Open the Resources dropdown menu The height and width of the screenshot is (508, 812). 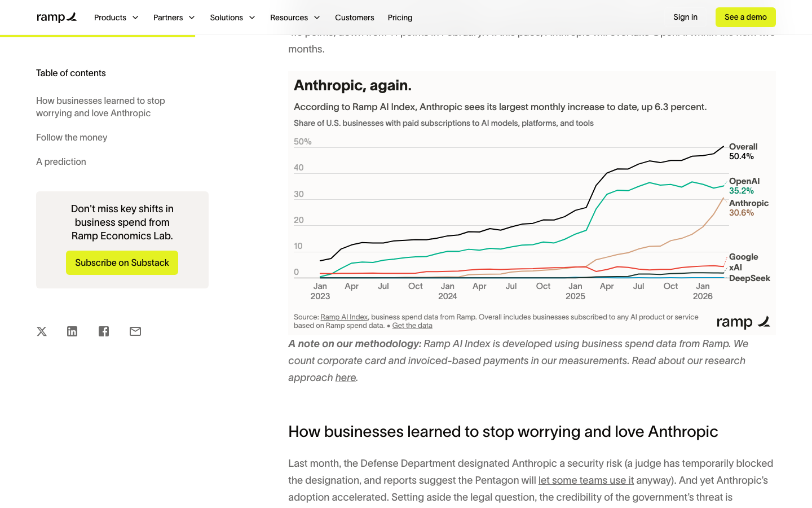[295, 17]
